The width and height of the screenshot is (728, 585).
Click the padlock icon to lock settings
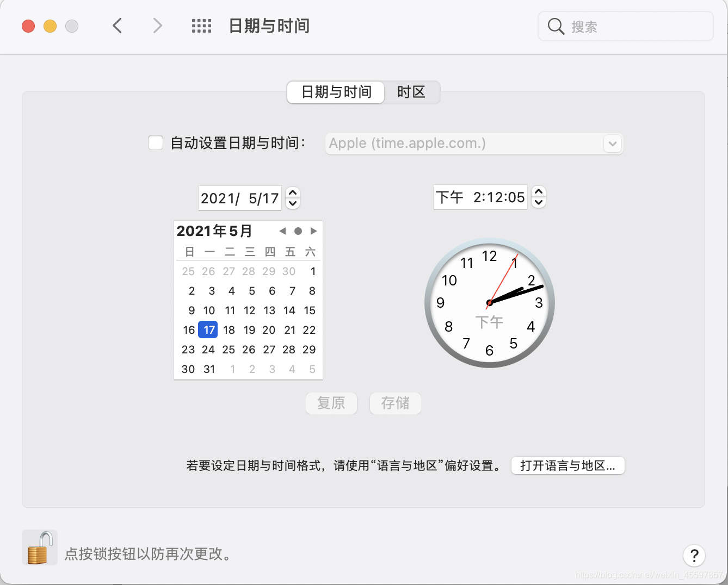40,547
